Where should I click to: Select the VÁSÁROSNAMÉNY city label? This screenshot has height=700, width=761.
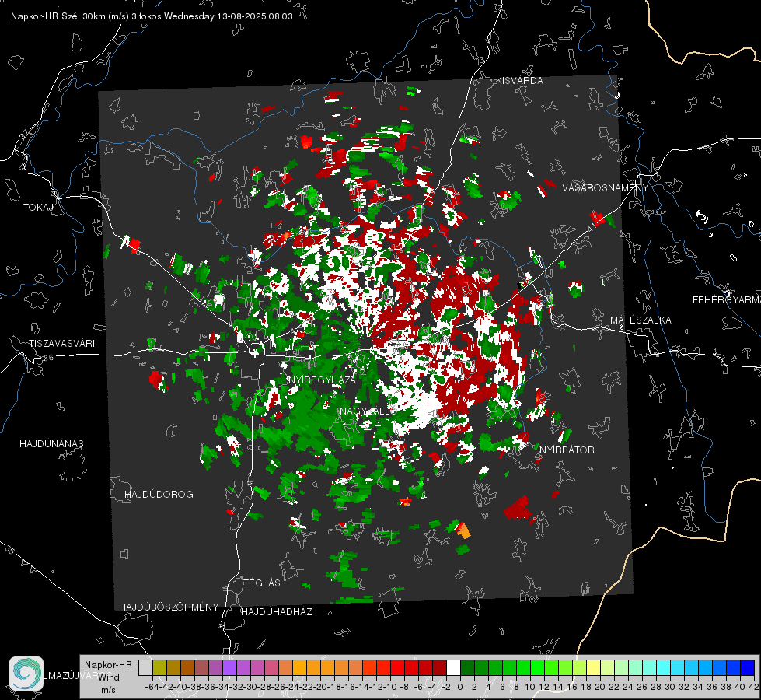(x=606, y=188)
